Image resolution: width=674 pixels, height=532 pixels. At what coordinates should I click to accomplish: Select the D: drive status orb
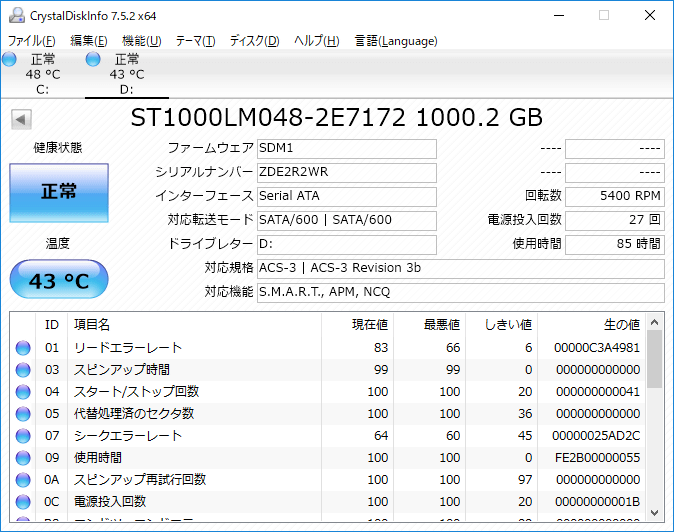click(x=93, y=60)
